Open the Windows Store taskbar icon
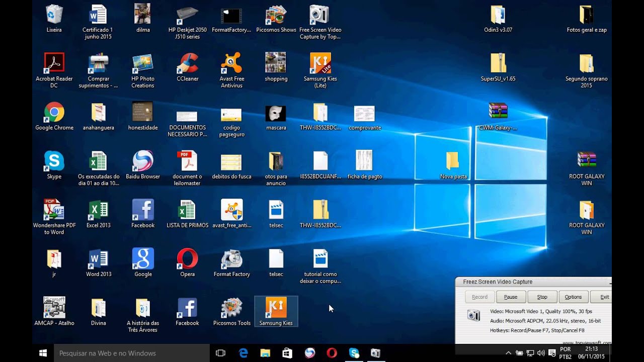 [287, 353]
